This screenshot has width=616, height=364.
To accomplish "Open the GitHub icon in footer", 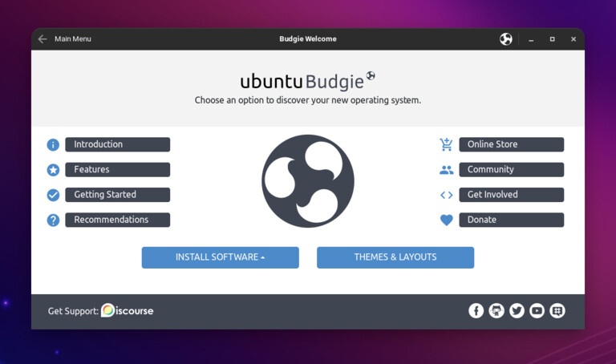I will pyautogui.click(x=496, y=311).
